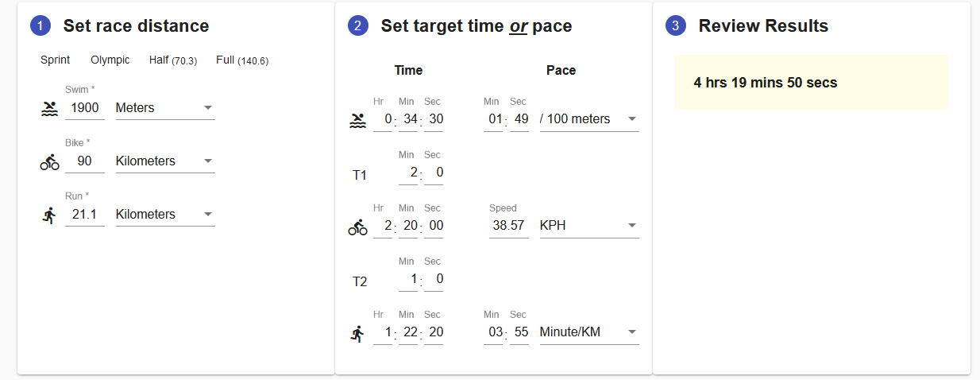Select the Half (70.3) distance preset
Image resolution: width=980 pixels, height=380 pixels.
pos(173,60)
